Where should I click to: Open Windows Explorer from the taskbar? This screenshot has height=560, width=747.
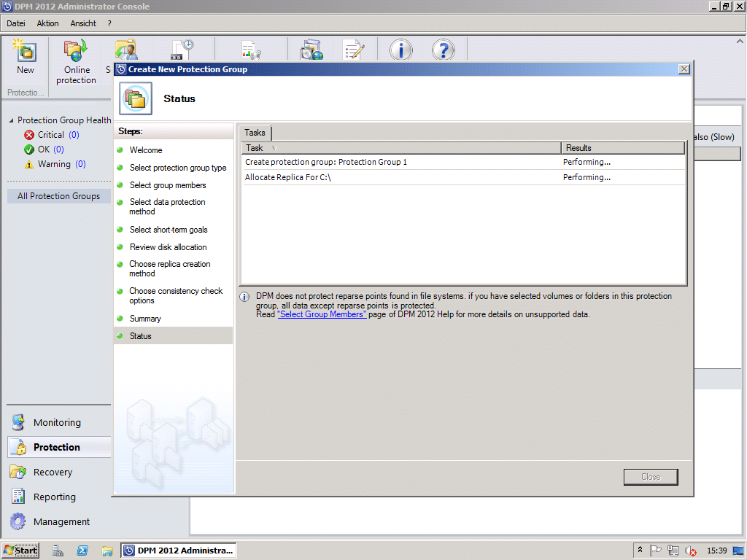tap(107, 551)
